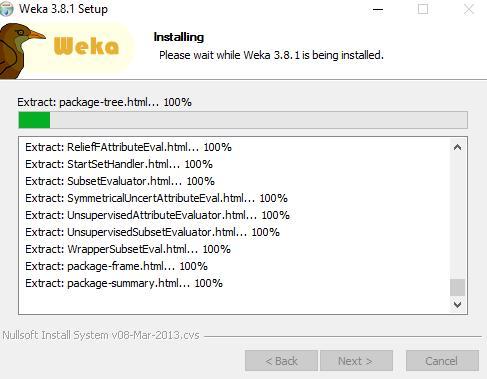Click the UnsupervisedSubsetEvaluator.html log line
The width and height of the screenshot is (487, 379).
coord(152,232)
